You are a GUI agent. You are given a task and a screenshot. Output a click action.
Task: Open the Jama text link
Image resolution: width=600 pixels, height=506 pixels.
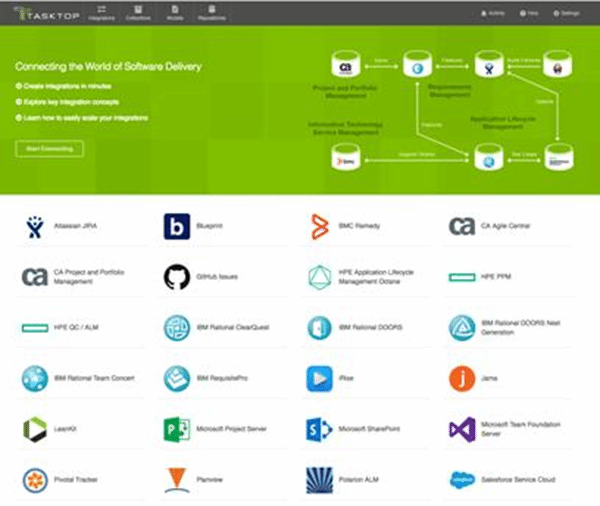tap(489, 379)
